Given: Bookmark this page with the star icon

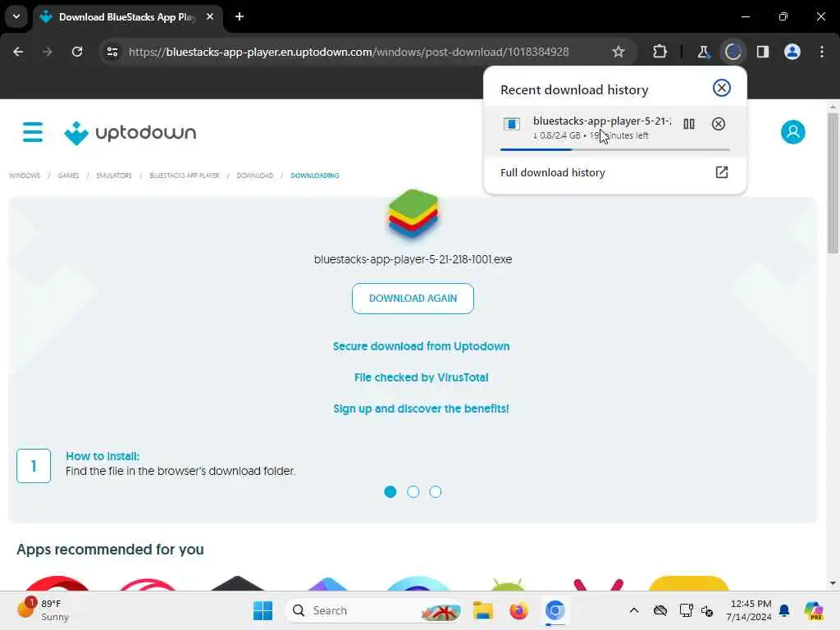Looking at the screenshot, I should pos(619,52).
